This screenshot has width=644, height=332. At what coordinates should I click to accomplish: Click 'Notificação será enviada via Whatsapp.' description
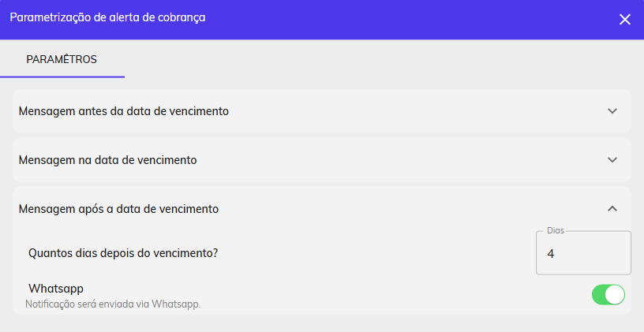pos(113,304)
